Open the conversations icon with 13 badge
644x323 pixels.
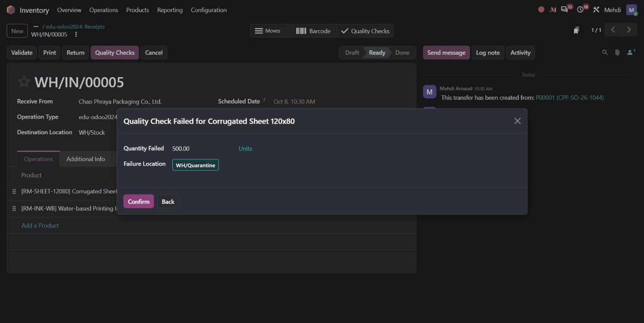565,9
